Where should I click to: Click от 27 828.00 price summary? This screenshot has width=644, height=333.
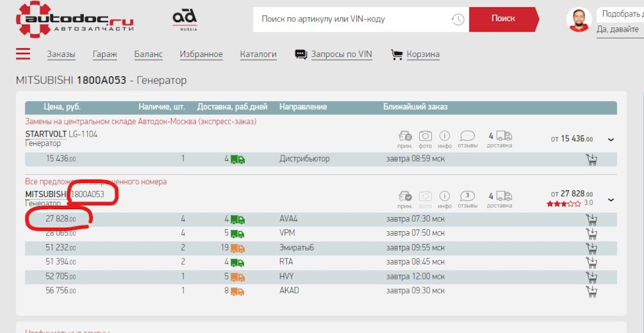572,194
